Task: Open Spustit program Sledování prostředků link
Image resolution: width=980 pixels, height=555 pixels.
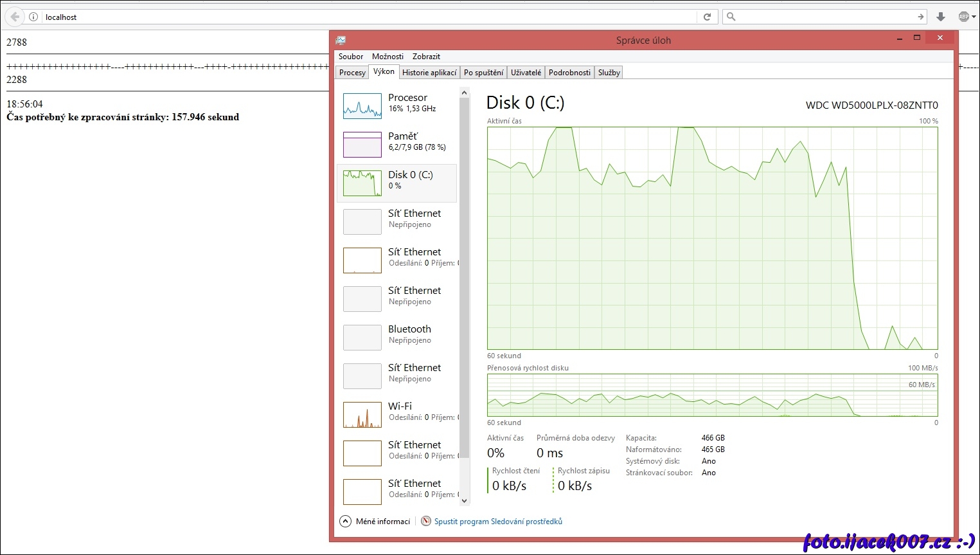Action: [498, 522]
